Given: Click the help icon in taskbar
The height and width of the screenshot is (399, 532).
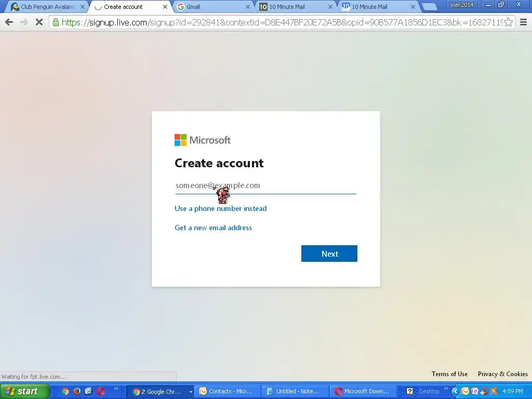Looking at the screenshot, I should pos(409,392).
